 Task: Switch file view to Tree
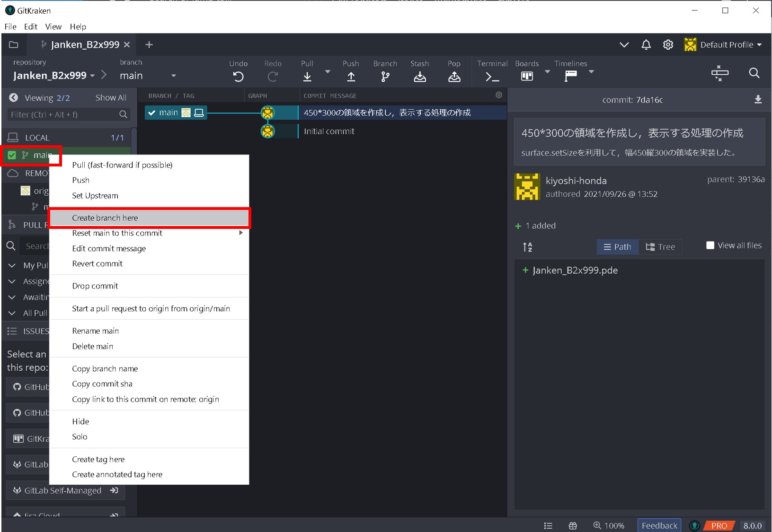(x=660, y=247)
